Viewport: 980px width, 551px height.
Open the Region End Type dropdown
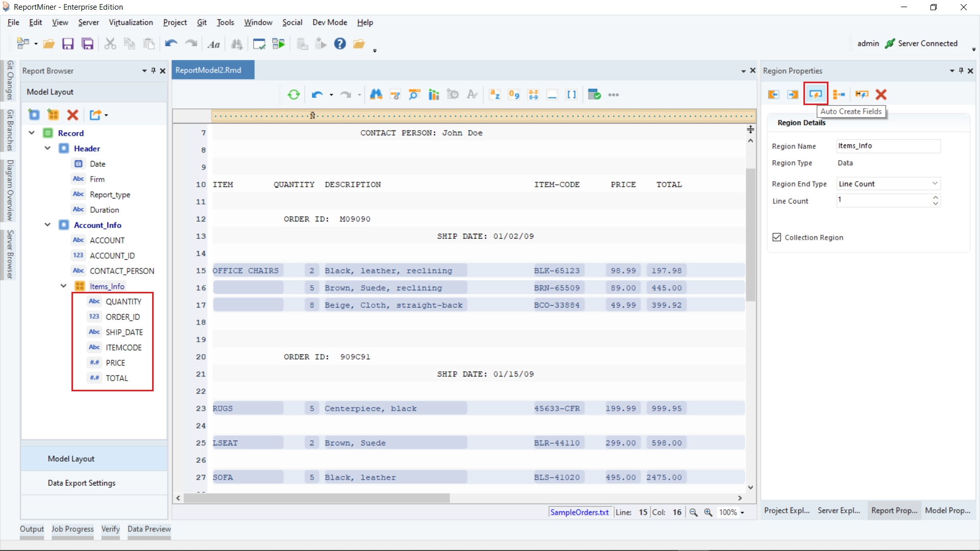pyautogui.click(x=935, y=184)
